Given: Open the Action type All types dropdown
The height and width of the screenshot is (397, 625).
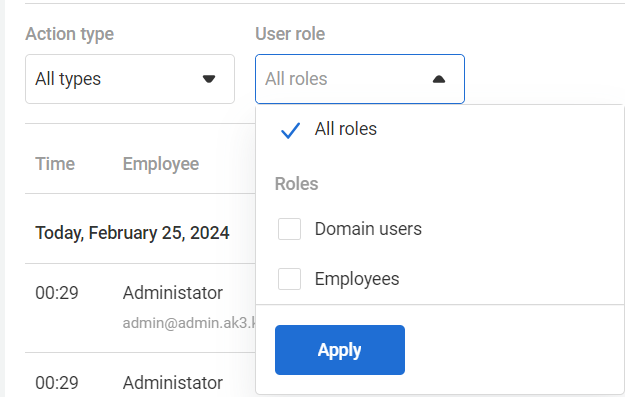Looking at the screenshot, I should tap(130, 79).
